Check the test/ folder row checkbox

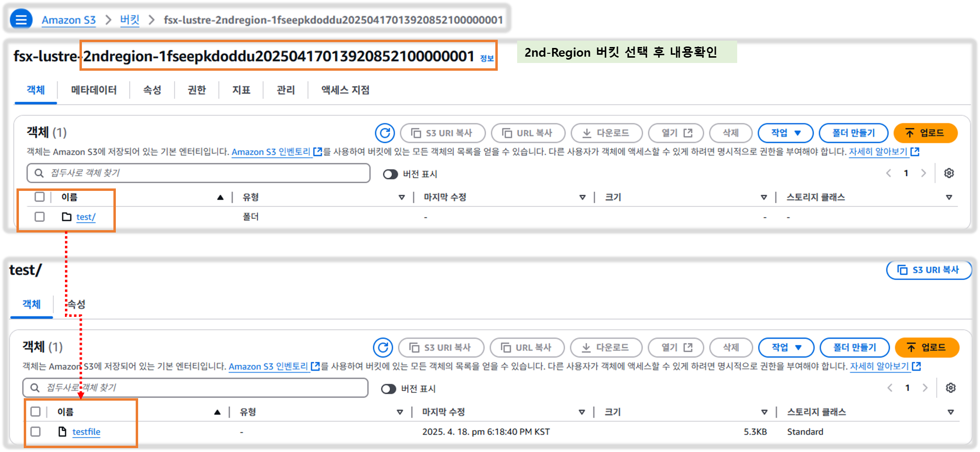click(x=40, y=217)
